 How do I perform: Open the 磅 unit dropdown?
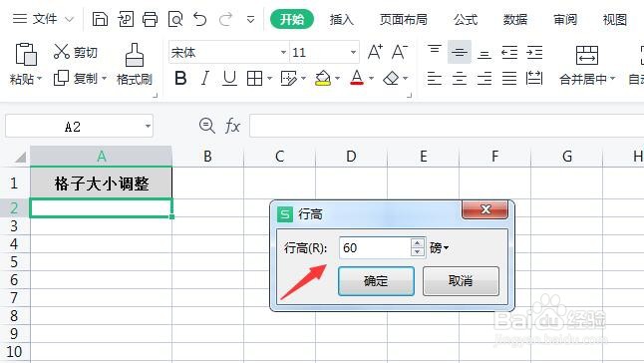(439, 247)
